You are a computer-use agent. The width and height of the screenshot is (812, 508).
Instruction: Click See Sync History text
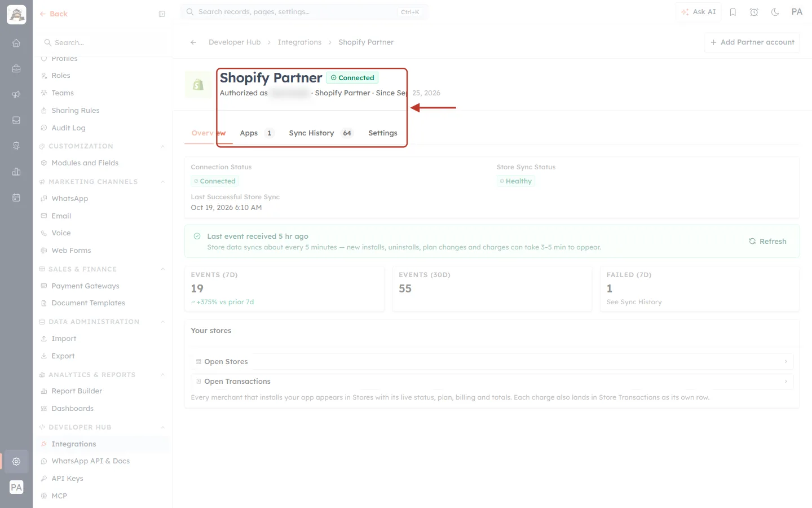(634, 302)
